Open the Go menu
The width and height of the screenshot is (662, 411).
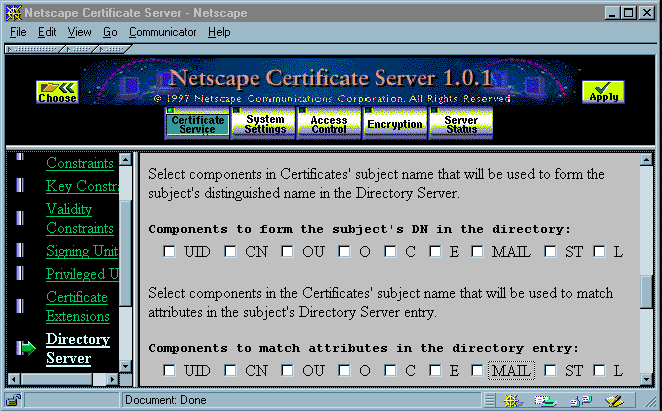110,32
